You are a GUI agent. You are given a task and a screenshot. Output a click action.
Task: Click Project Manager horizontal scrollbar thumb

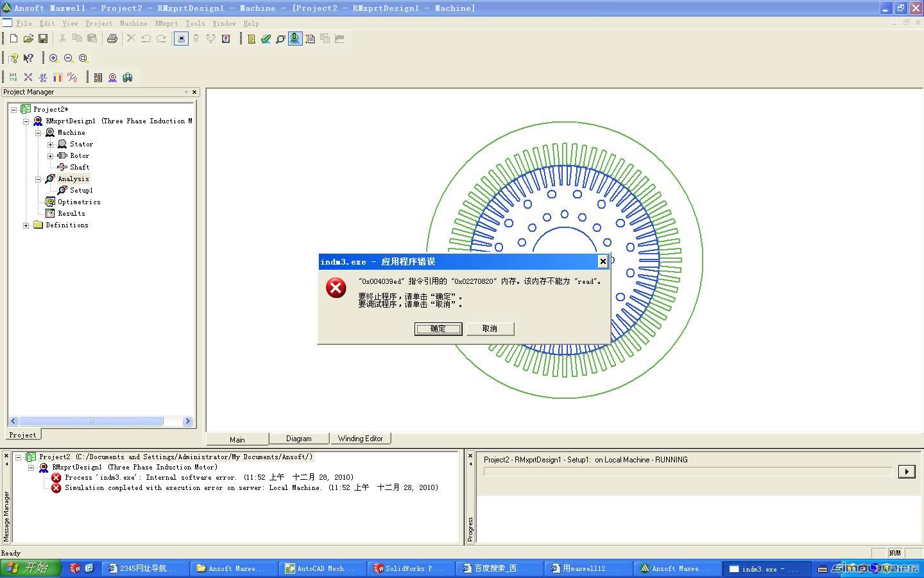(x=91, y=421)
